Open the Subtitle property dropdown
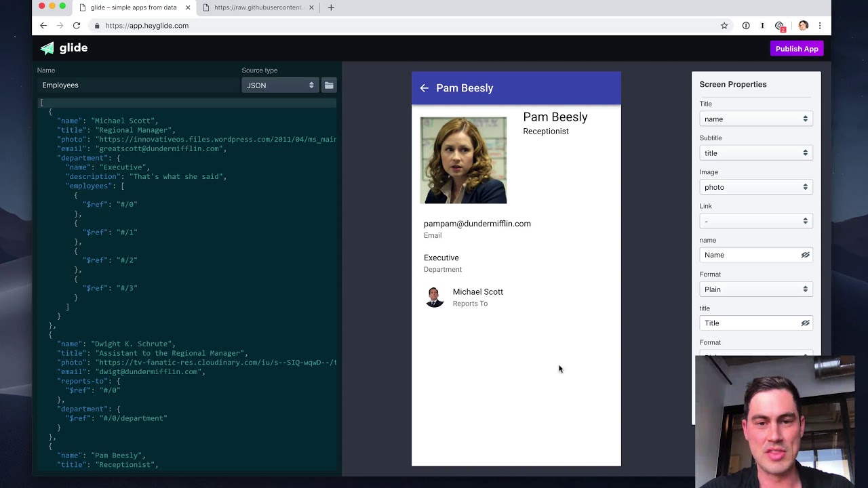 click(756, 153)
